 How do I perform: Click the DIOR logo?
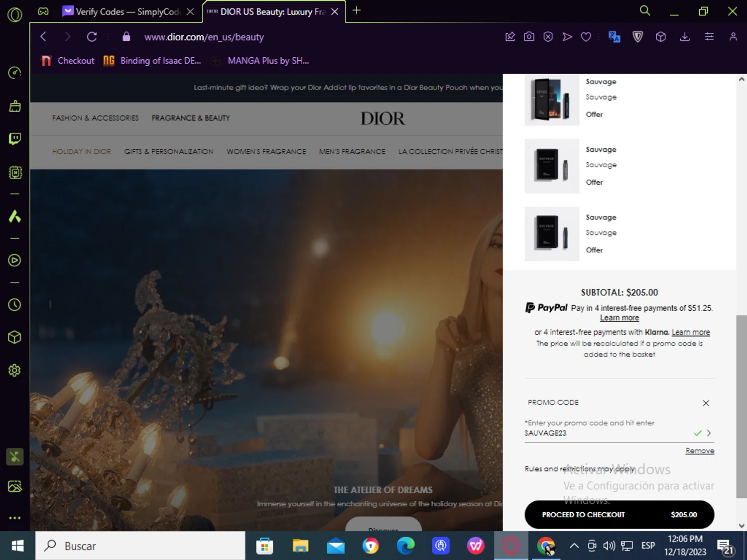(382, 118)
